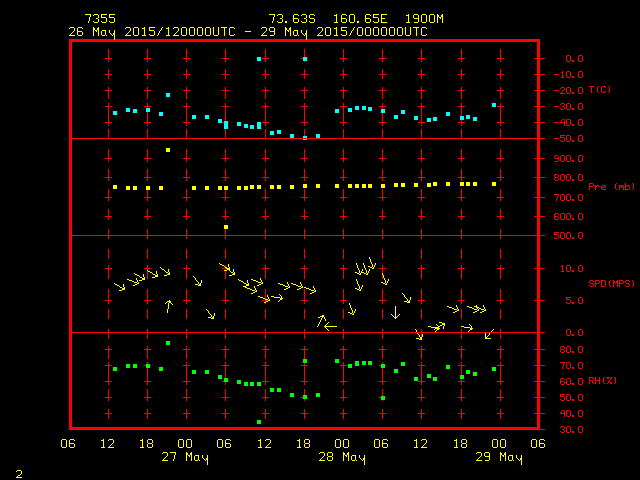Click the 27 May date label

(x=185, y=457)
